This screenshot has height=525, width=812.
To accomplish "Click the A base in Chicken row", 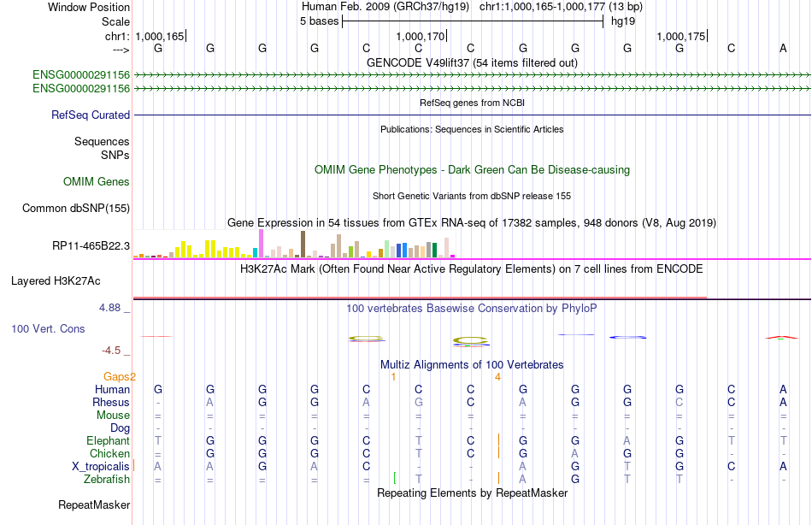I will point(575,453).
